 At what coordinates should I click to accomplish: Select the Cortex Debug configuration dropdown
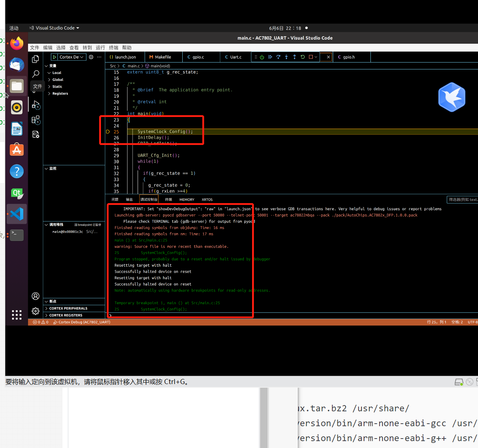tap(72, 57)
